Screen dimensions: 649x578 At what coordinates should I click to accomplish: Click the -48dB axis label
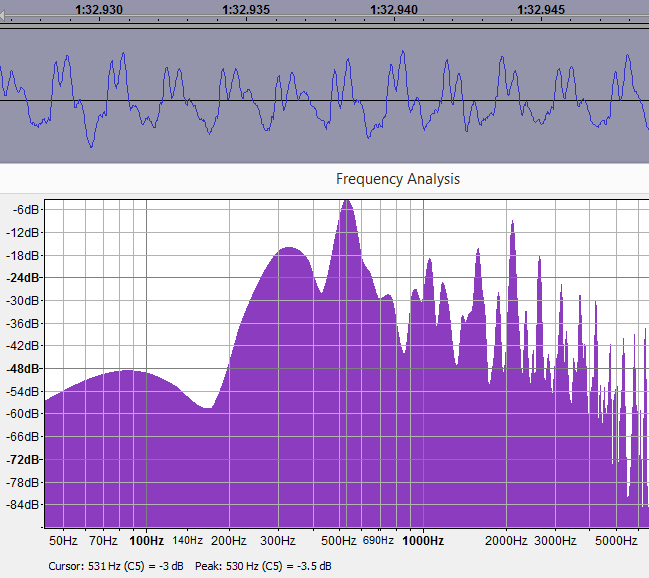point(22,368)
